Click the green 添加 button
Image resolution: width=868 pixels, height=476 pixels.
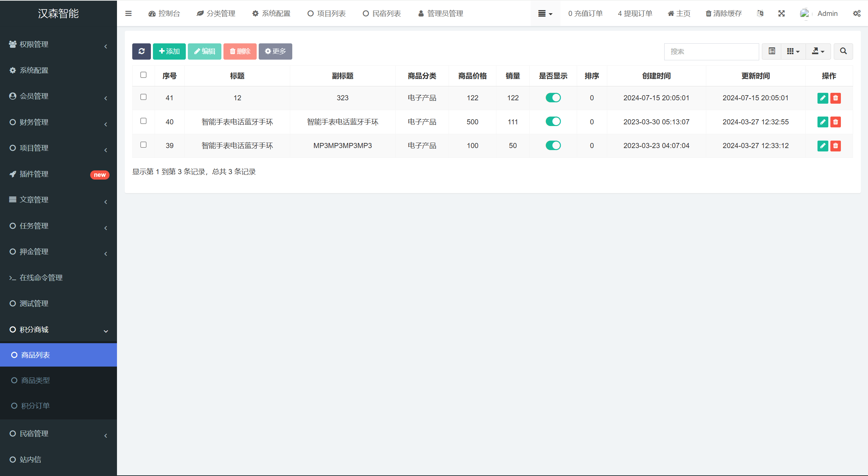169,51
